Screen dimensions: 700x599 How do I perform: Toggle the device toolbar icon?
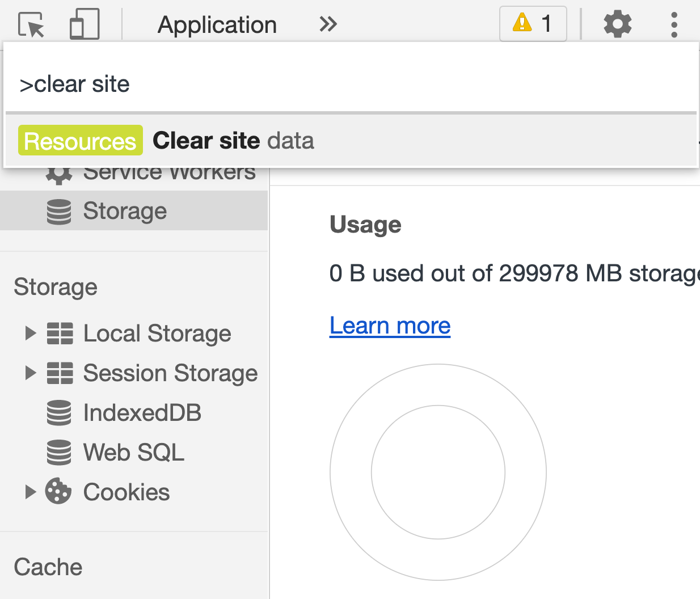(x=85, y=24)
